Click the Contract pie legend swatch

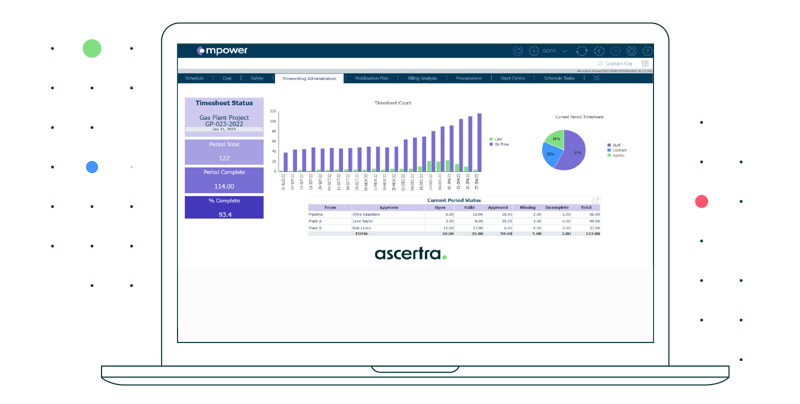(x=609, y=150)
